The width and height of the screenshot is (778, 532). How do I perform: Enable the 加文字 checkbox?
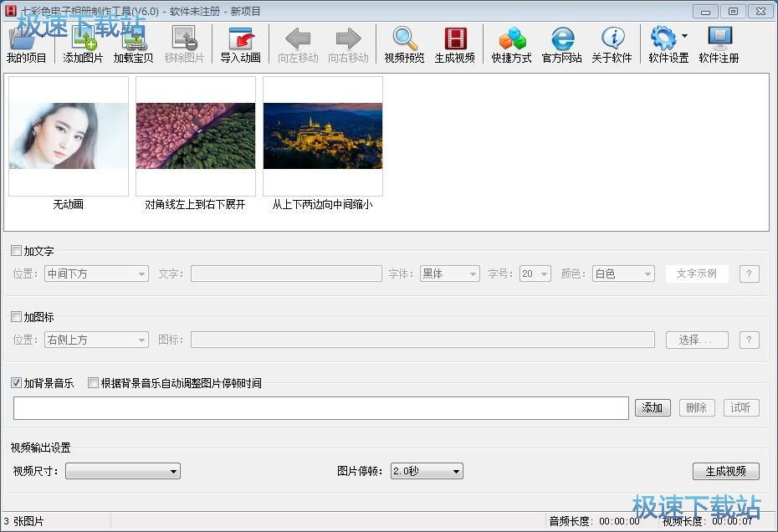click(17, 251)
